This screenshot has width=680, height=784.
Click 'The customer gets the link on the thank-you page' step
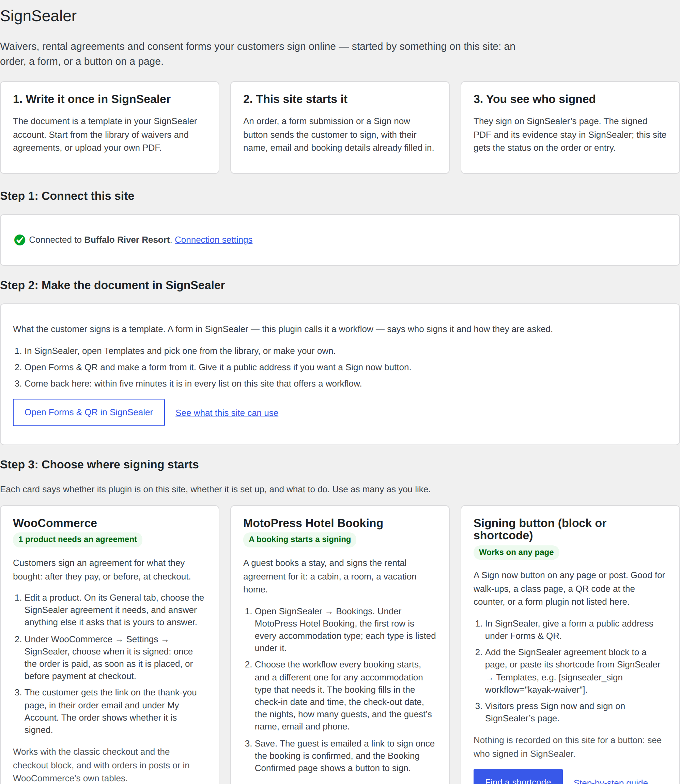click(110, 711)
